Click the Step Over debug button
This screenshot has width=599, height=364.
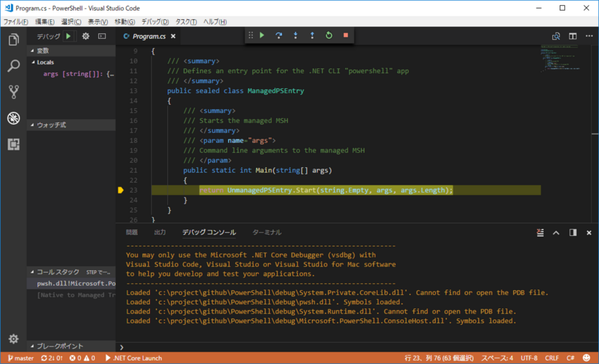pyautogui.click(x=278, y=35)
